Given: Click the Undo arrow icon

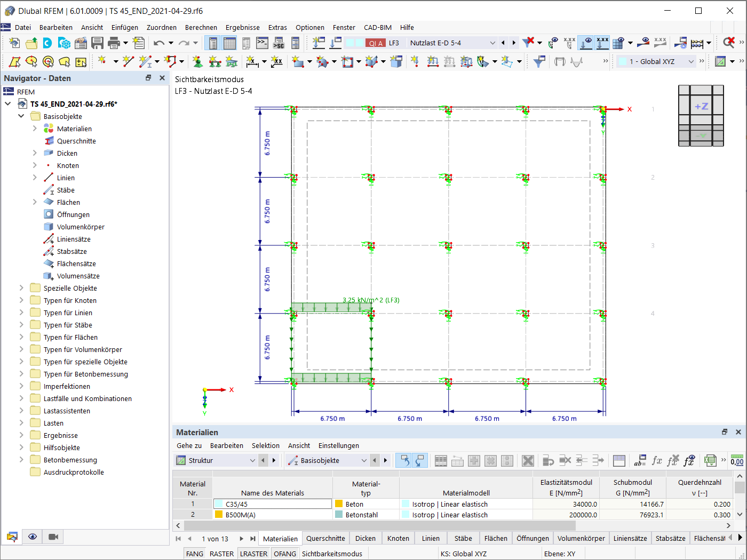Looking at the screenshot, I should coord(159,43).
